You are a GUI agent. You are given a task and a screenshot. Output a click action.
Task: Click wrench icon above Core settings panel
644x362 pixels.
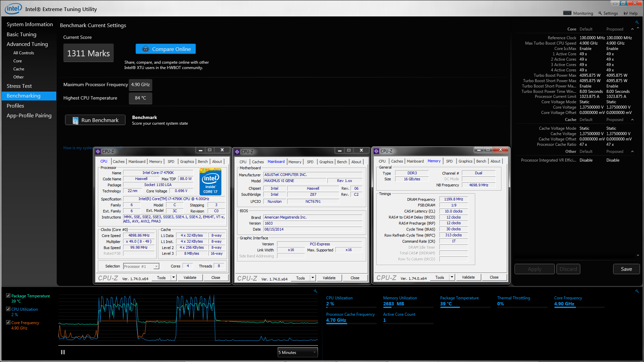pyautogui.click(x=637, y=22)
